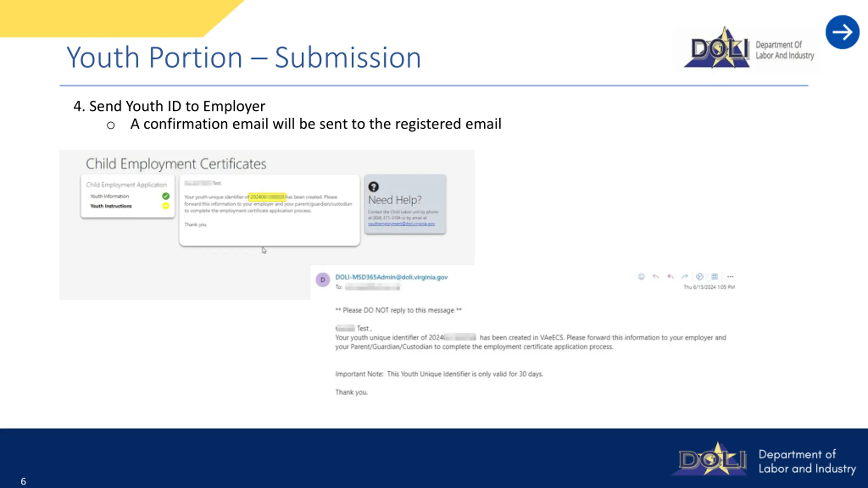Screen dimensions: 868x488
Task: Click the blurred To: recipient field
Action: [372, 287]
